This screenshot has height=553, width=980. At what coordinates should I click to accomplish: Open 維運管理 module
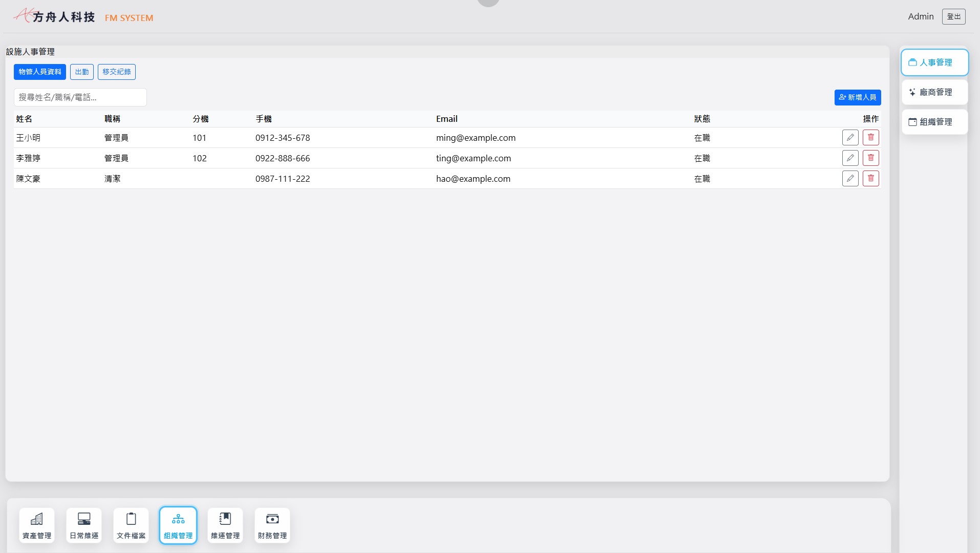click(225, 525)
